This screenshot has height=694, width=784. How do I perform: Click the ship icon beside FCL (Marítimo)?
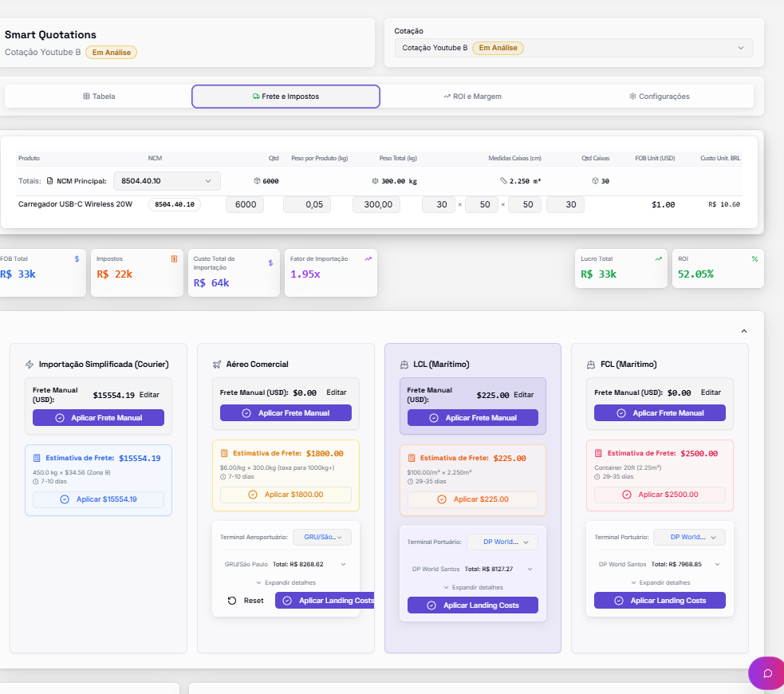(591, 365)
